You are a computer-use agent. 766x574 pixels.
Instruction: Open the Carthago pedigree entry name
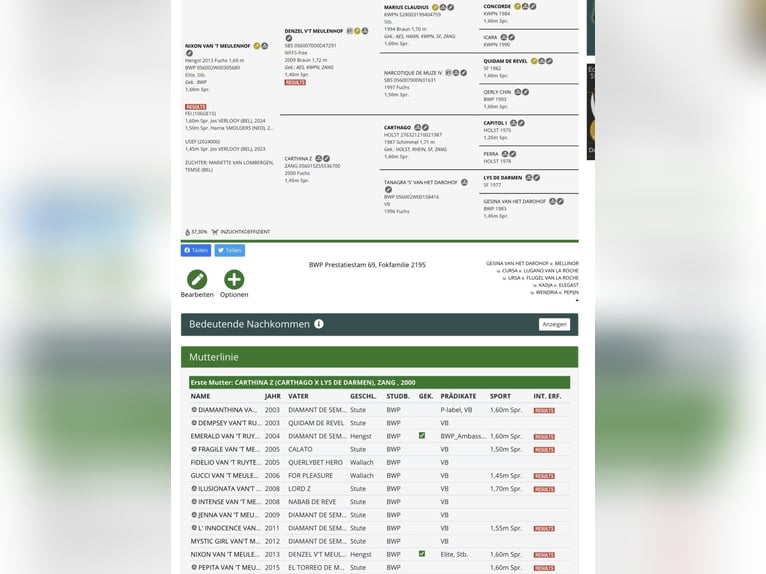397,128
